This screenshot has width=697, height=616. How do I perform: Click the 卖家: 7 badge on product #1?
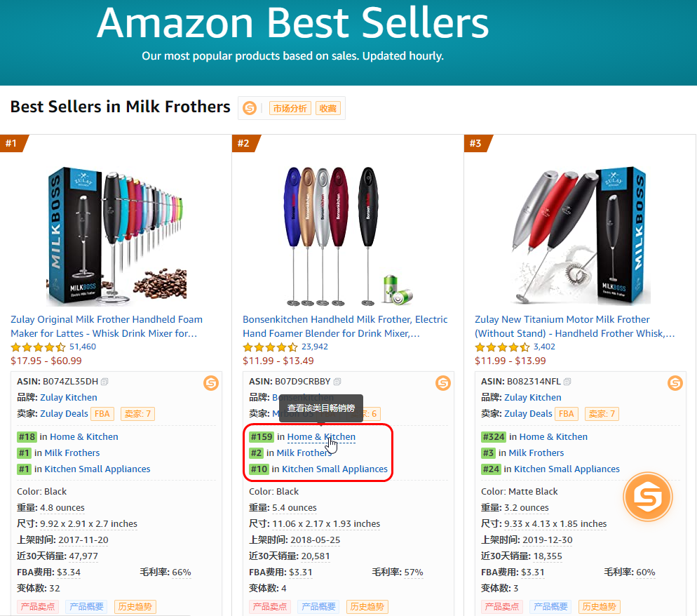pos(137,414)
